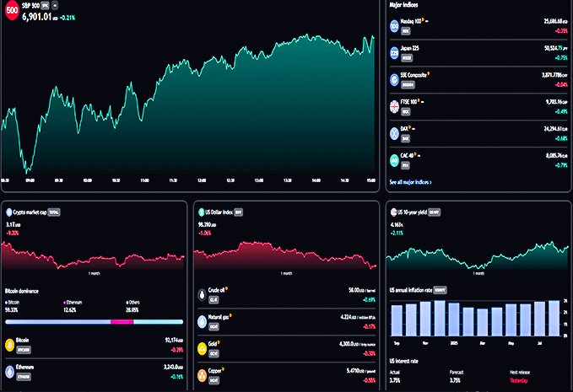Image resolution: width=573 pixels, height=392 pixels.
Task: Click the Crude oil commodity icon
Action: click(x=201, y=294)
